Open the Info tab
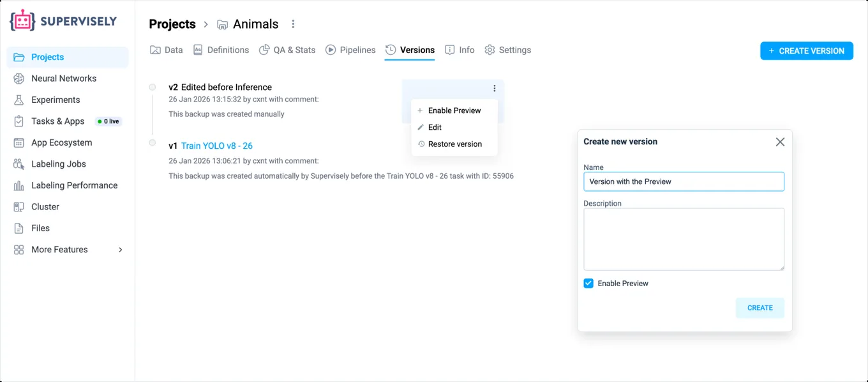Image resolution: width=868 pixels, height=382 pixels. click(x=460, y=50)
